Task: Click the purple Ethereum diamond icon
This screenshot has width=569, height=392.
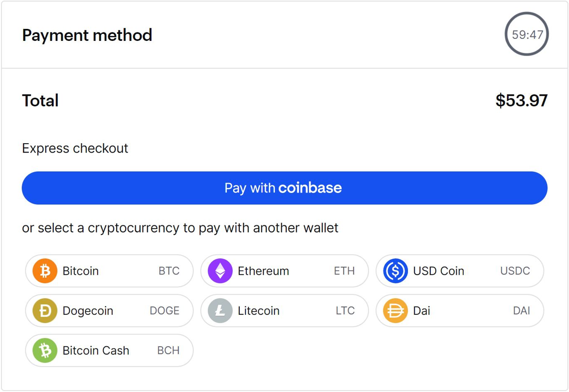Action: [220, 271]
